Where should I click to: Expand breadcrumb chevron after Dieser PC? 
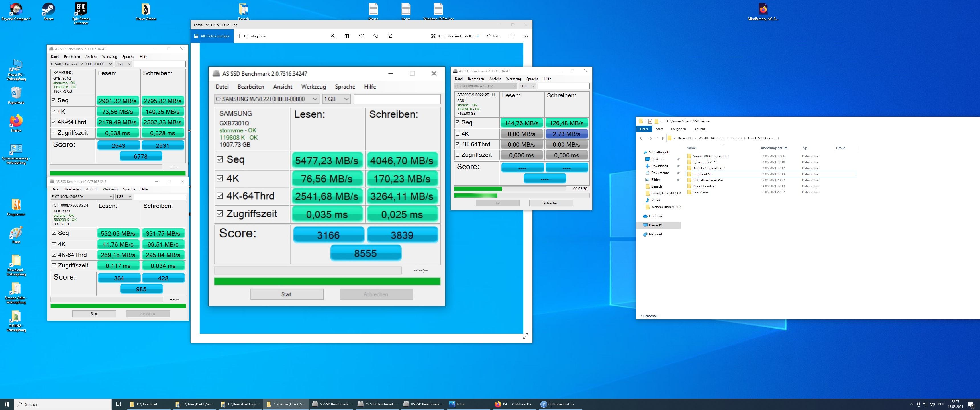[695, 138]
